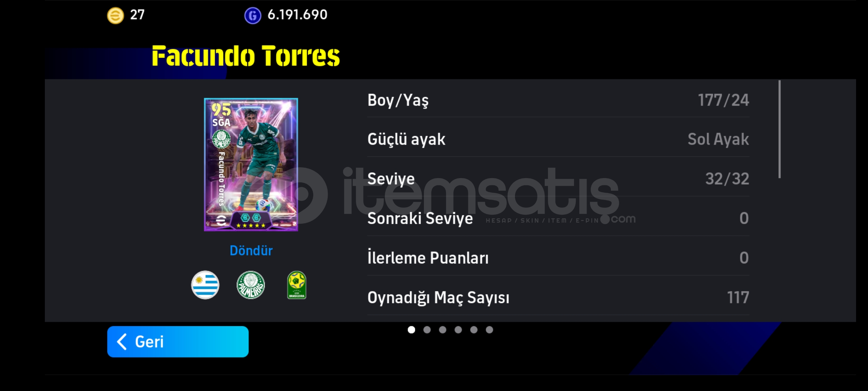868x391 pixels.
Task: Tap the Palmeiras crest on the player card
Action: (x=221, y=139)
